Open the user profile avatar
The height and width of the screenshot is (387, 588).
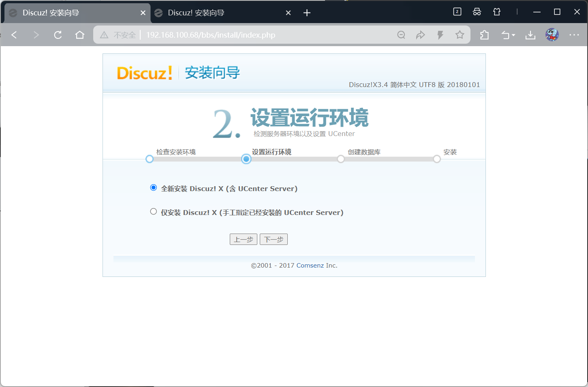(552, 35)
